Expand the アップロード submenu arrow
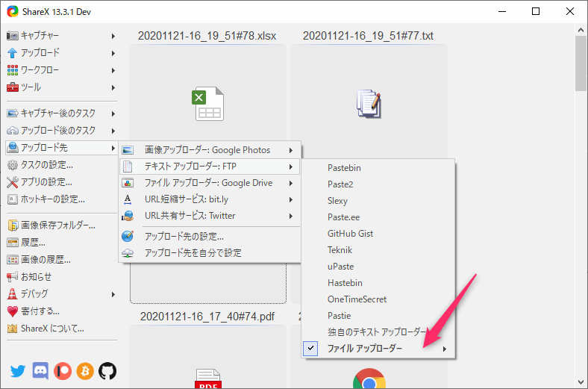 (113, 53)
